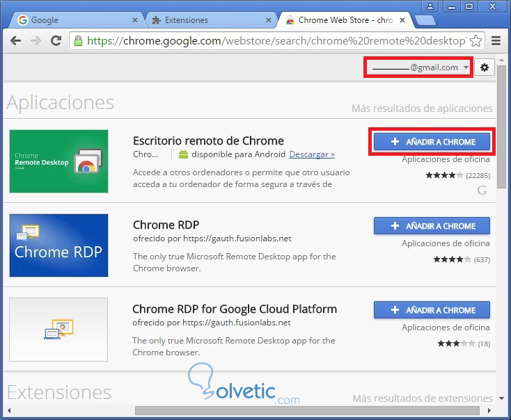511x420 pixels.
Task: Close the Extensiones tab
Action: pyautogui.click(x=269, y=20)
